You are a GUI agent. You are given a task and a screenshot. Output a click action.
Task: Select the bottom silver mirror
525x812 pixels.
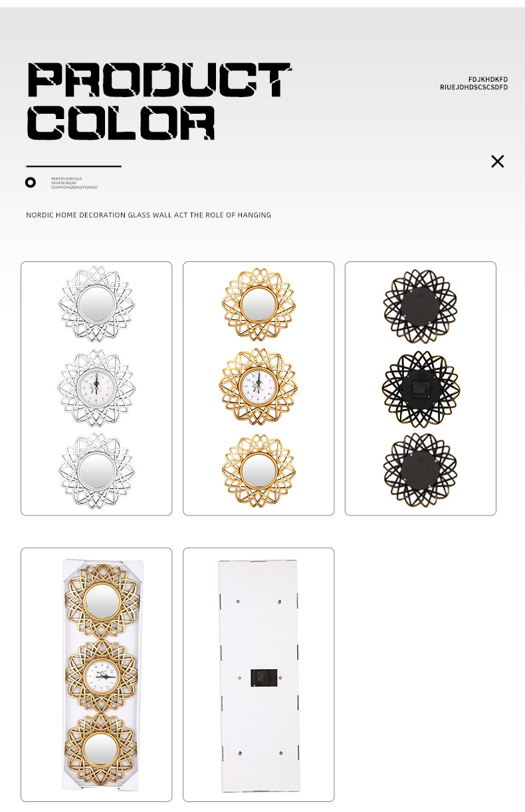(x=96, y=471)
